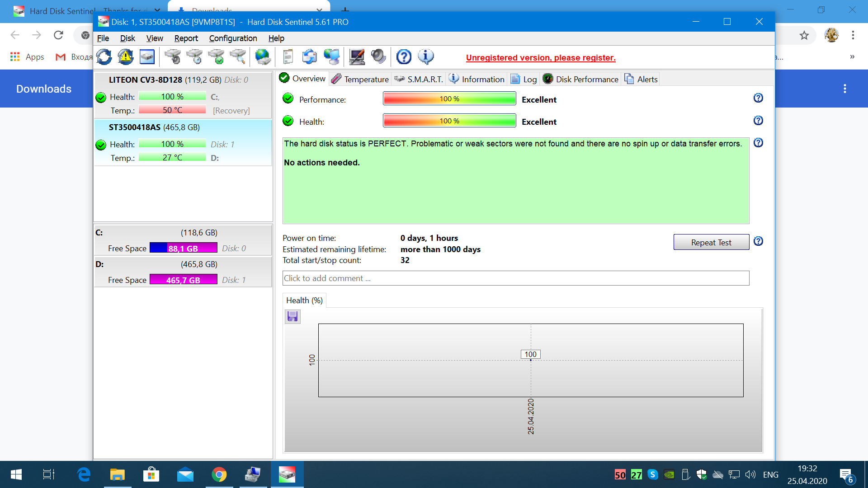The image size is (868, 488).
Task: Click the refresh disk status toolbar icon
Action: click(104, 57)
